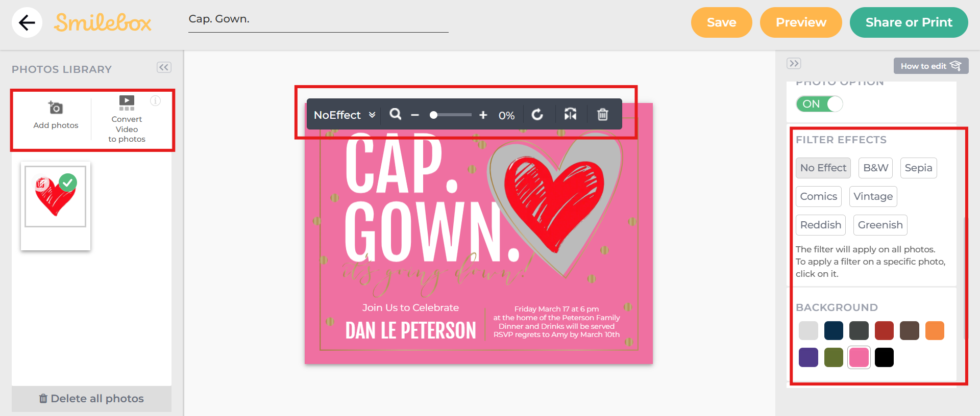This screenshot has height=416, width=980.
Task: Click the green checkmark on heart photo
Action: (67, 183)
